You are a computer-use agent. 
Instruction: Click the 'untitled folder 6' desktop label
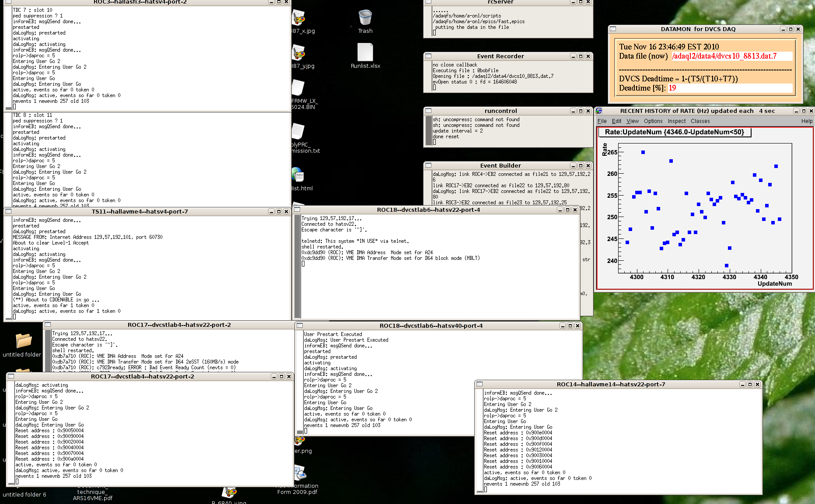[x=24, y=494]
